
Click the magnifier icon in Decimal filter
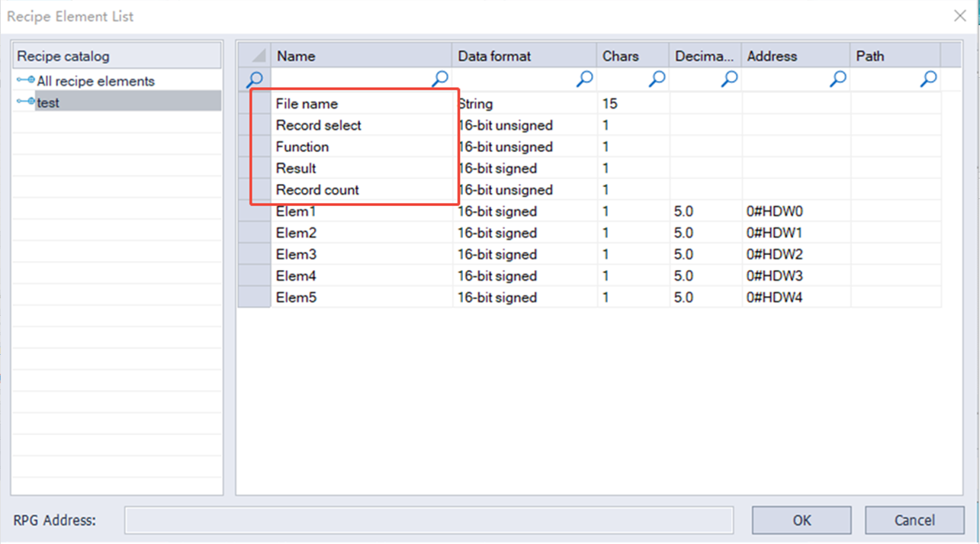click(x=730, y=79)
